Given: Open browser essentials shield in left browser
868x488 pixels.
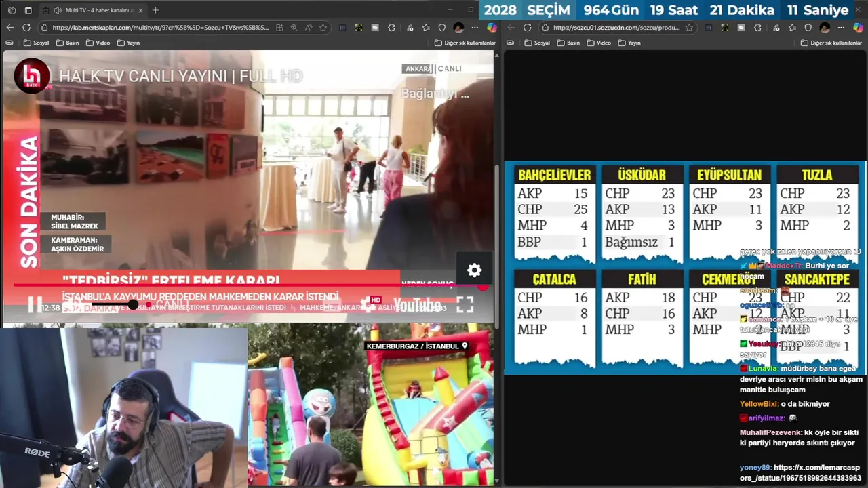Looking at the screenshot, I should (x=441, y=28).
